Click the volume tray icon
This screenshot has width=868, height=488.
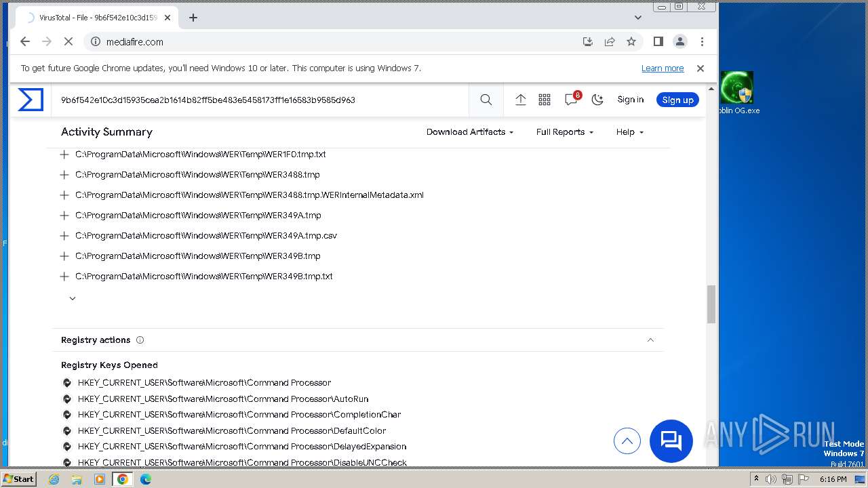tap(771, 479)
